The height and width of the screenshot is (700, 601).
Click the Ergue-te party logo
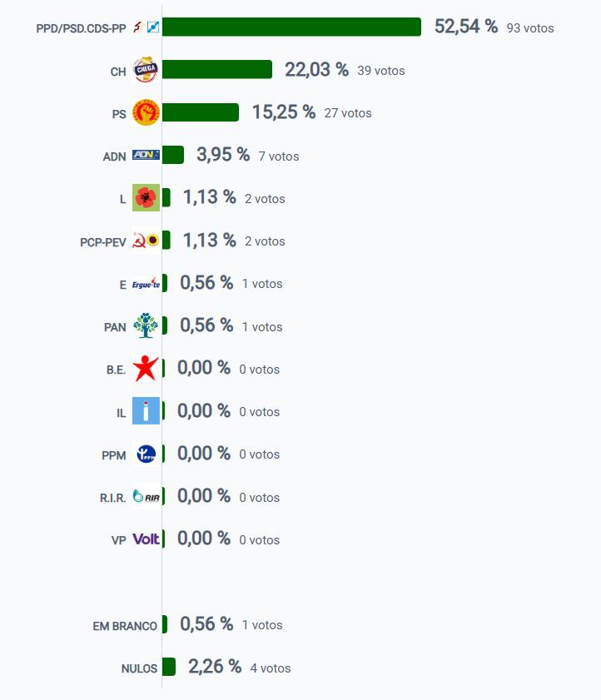[146, 284]
